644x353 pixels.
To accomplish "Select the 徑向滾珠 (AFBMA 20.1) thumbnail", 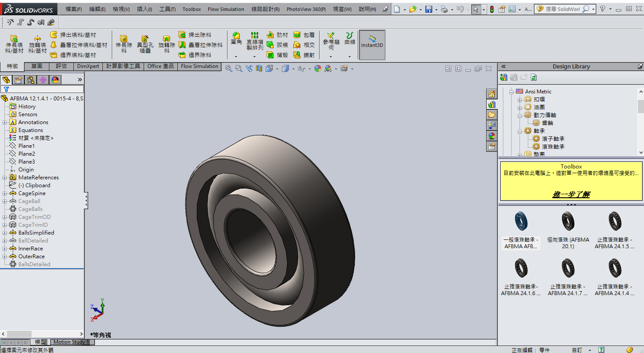I will pyautogui.click(x=568, y=230).
